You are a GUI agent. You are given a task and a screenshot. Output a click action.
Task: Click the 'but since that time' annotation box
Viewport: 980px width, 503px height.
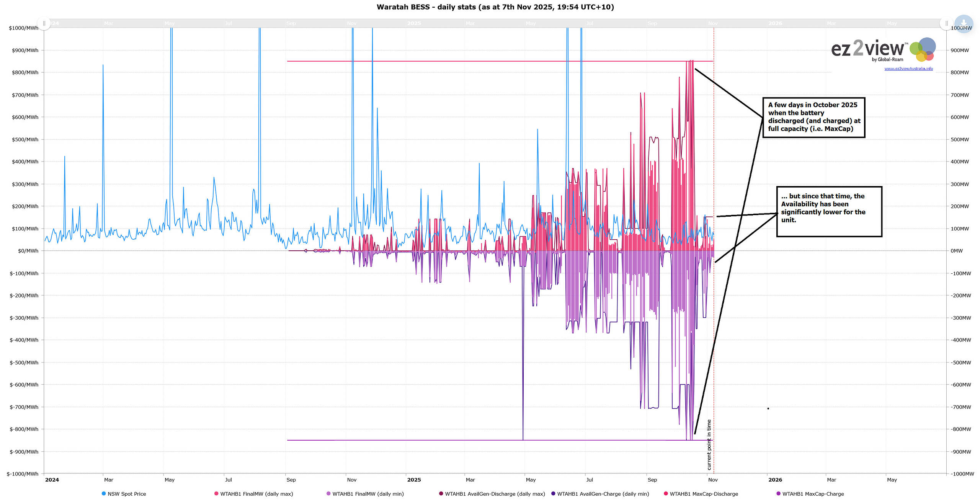coord(829,211)
